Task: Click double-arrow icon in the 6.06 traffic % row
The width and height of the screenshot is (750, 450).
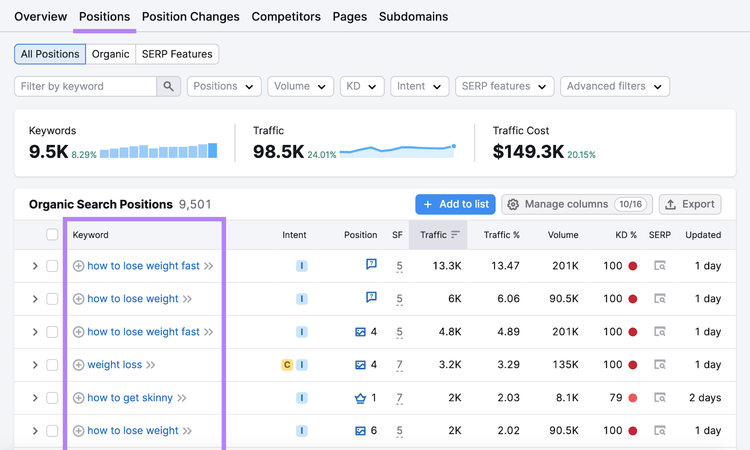Action: [x=187, y=299]
